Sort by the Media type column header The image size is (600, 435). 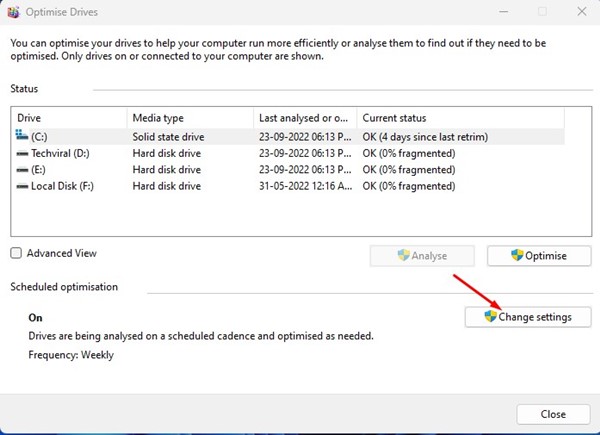tap(190, 118)
